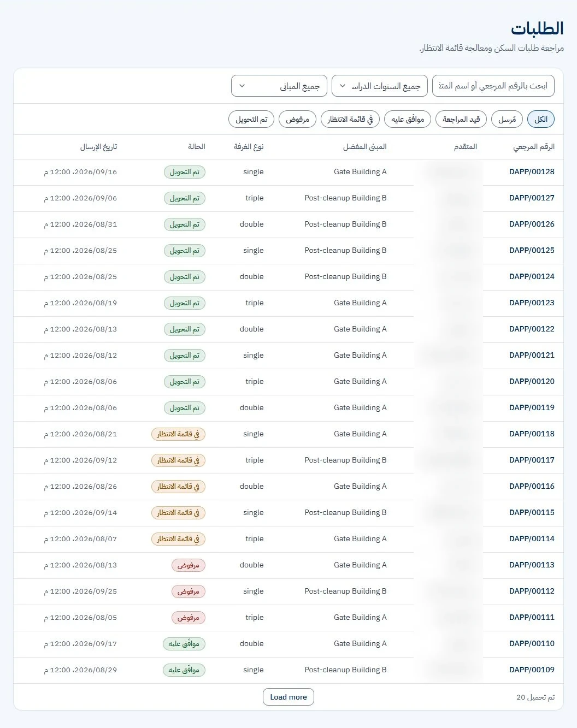The image size is (577, 728).
Task: Click the الرقم المرجعي column header
Action: coord(534,146)
